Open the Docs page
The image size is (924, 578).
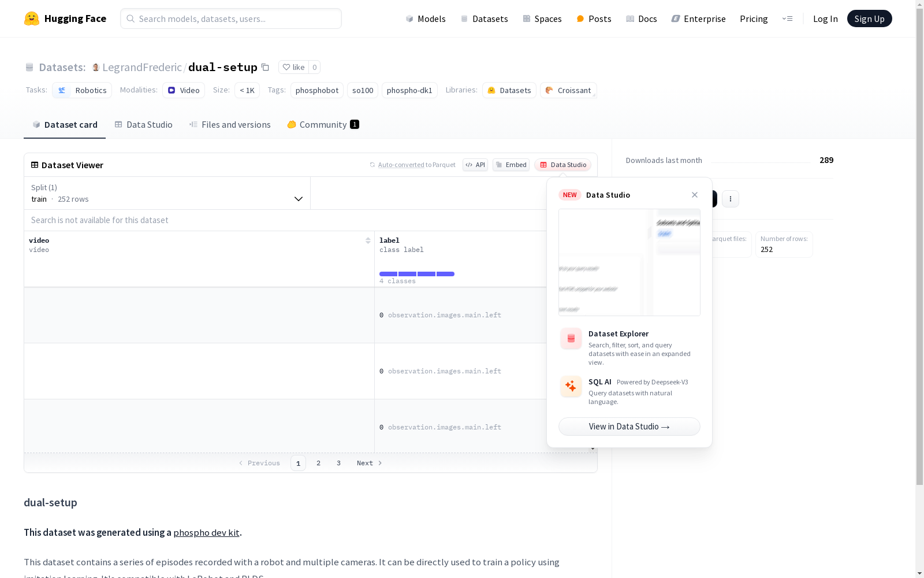tap(642, 18)
